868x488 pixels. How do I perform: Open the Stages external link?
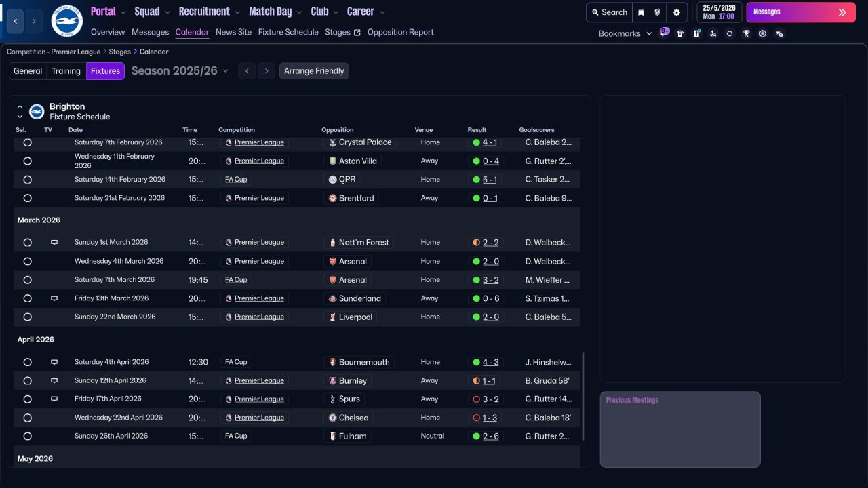coord(342,32)
